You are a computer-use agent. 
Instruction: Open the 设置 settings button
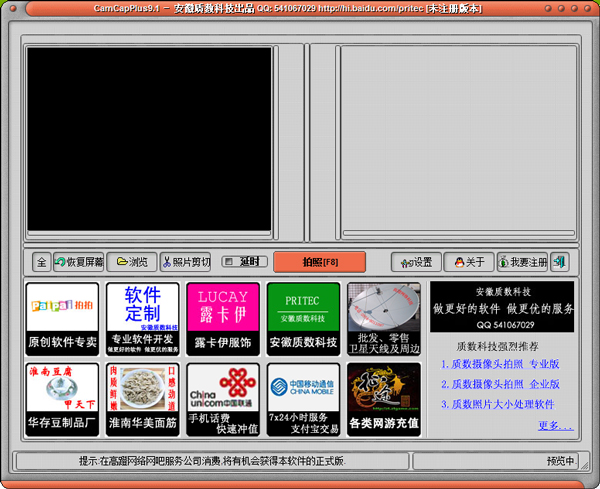[x=415, y=262]
